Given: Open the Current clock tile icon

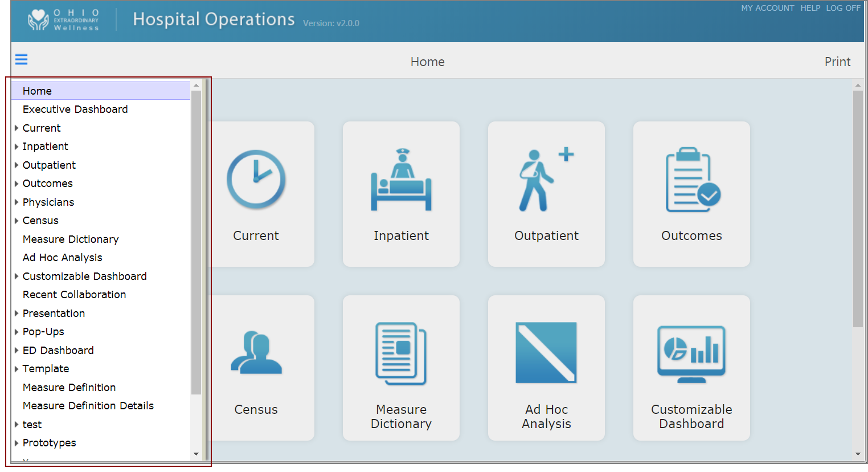Looking at the screenshot, I should pos(256,179).
